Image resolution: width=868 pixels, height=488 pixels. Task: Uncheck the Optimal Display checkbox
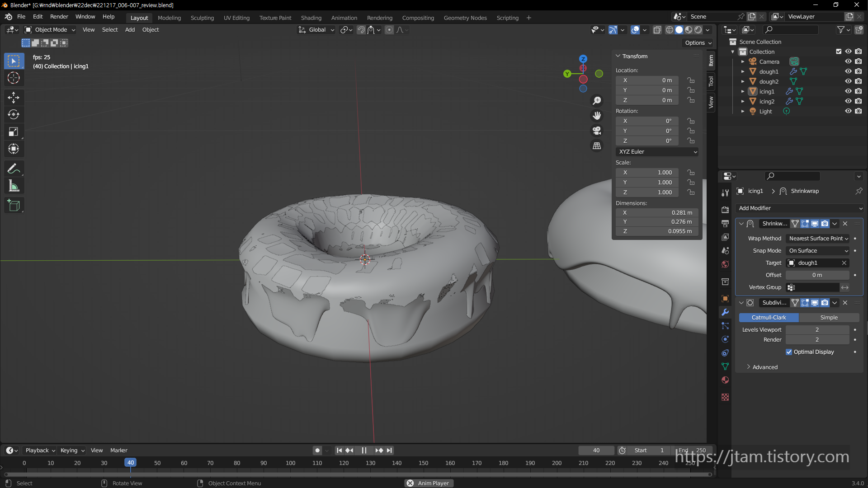pos(789,352)
